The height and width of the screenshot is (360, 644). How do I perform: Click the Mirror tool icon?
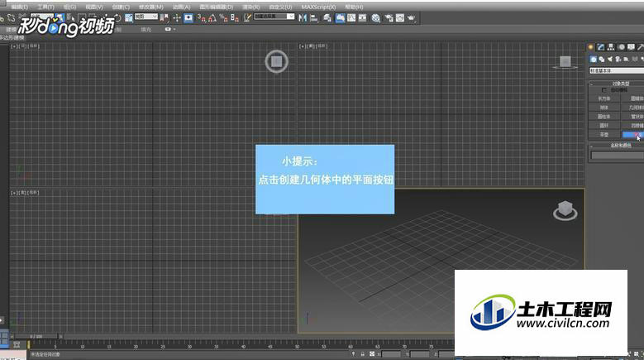pyautogui.click(x=303, y=17)
